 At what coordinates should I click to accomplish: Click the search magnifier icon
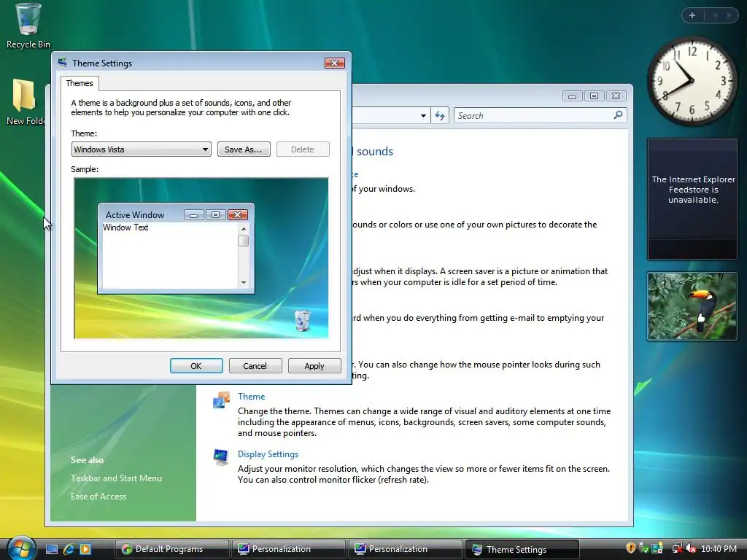[618, 115]
